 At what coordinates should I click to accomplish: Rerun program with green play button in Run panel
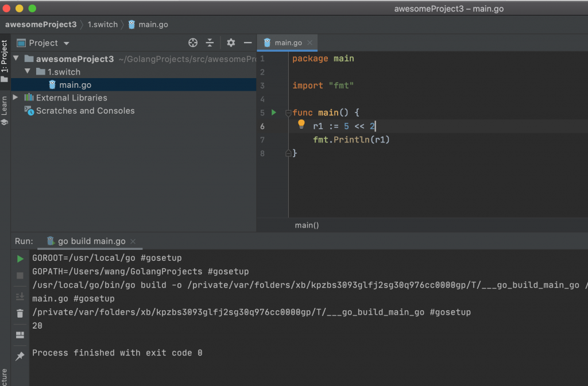(x=20, y=259)
